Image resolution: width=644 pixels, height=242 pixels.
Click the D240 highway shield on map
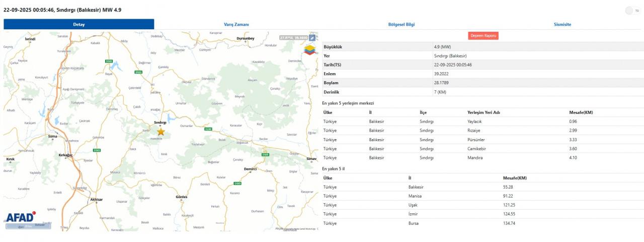tap(208, 129)
